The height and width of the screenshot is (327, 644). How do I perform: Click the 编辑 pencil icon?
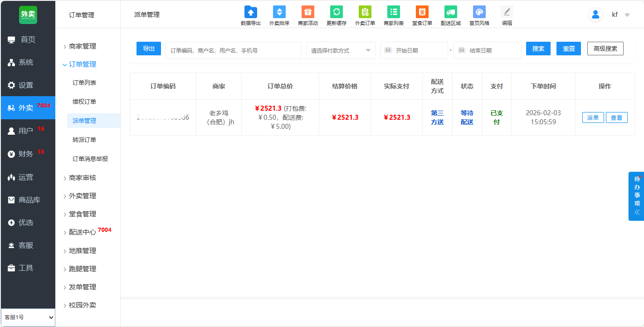507,12
